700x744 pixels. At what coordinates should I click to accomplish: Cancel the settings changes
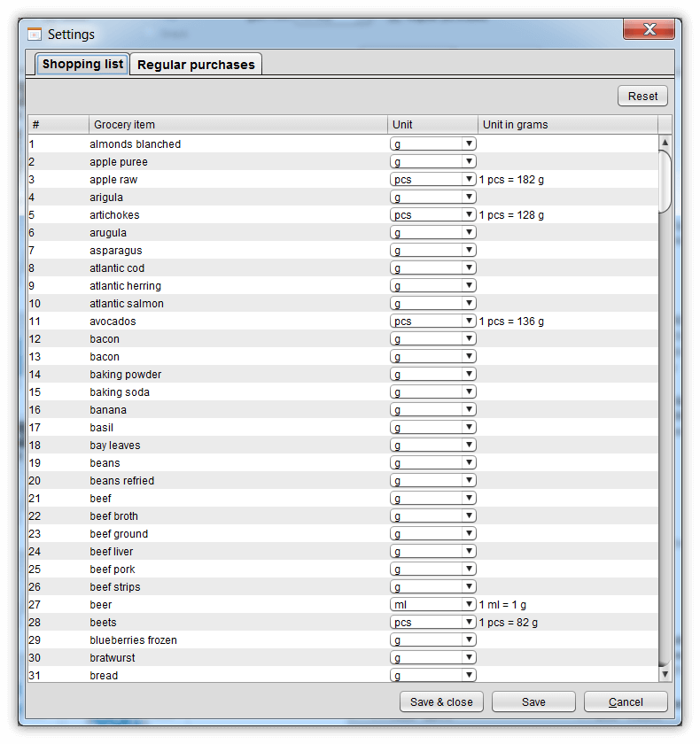pyautogui.click(x=626, y=701)
